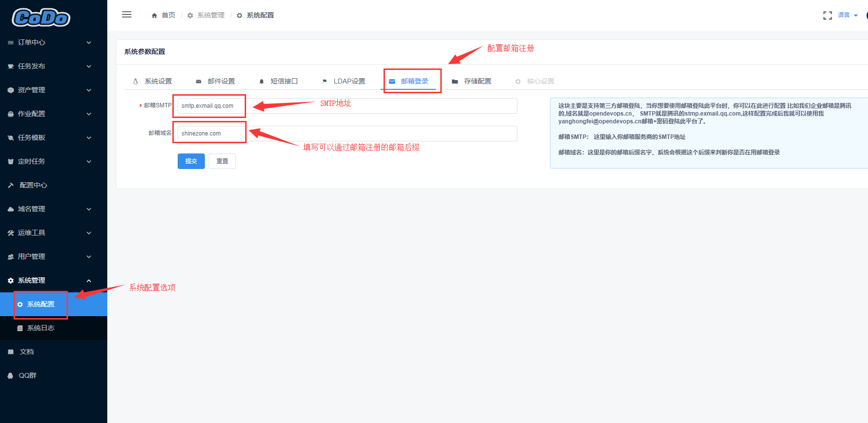Expand the 用户管理 sidebar section
The height and width of the screenshot is (423, 868).
pyautogui.click(x=53, y=256)
